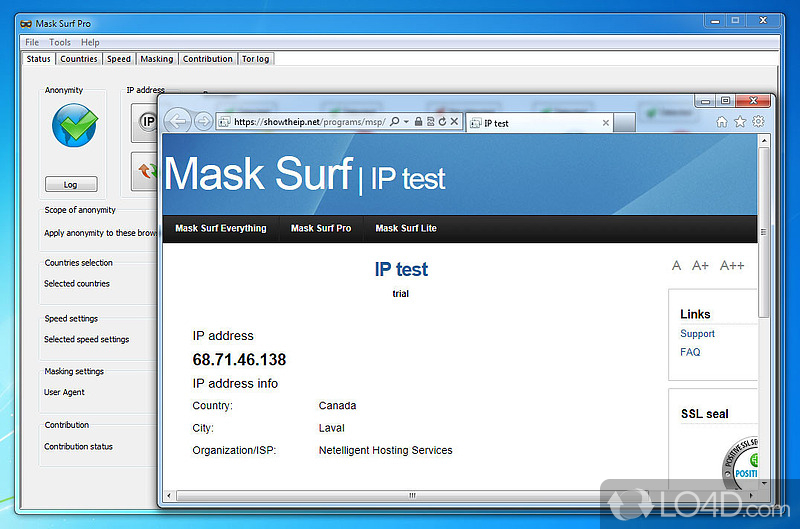Switch to the Status tab

39,59
